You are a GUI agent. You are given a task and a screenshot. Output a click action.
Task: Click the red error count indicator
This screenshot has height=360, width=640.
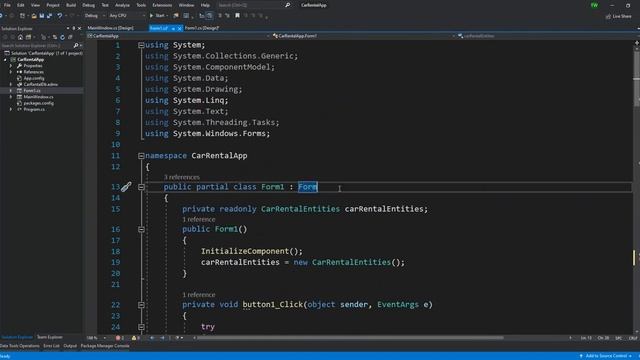(x=120, y=338)
